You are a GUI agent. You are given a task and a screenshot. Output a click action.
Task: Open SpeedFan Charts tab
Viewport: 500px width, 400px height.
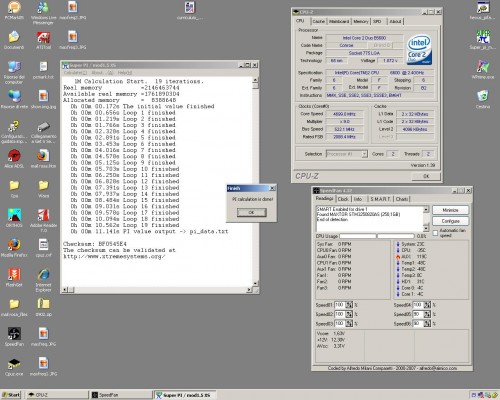pyautogui.click(x=402, y=199)
